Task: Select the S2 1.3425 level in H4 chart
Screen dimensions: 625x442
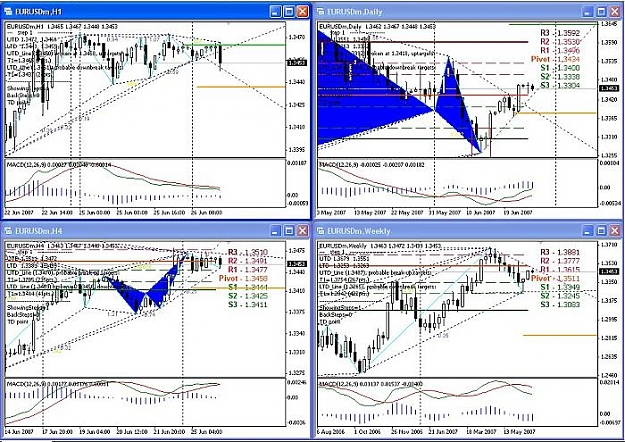Action: pos(248,296)
